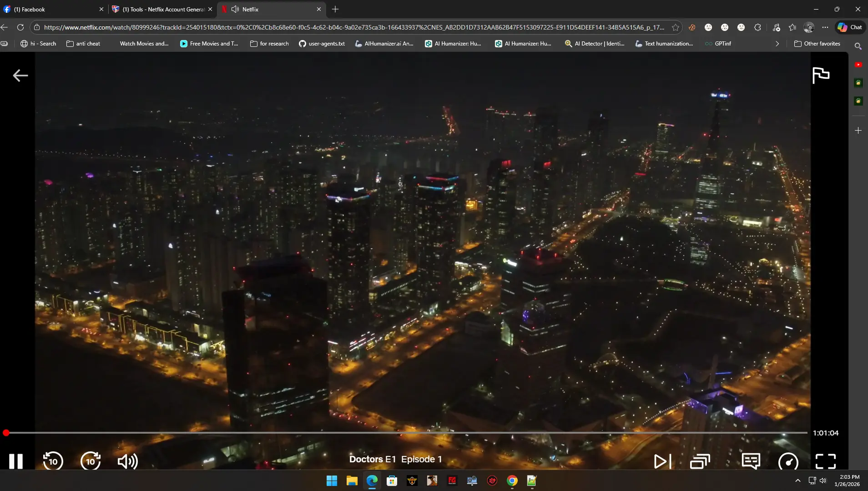Pause the Netflix video
Viewport: 868px width, 491px height.
pyautogui.click(x=16, y=461)
